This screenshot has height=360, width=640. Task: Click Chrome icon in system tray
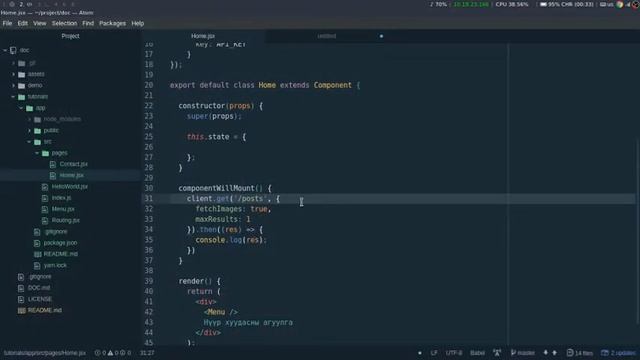620,4
